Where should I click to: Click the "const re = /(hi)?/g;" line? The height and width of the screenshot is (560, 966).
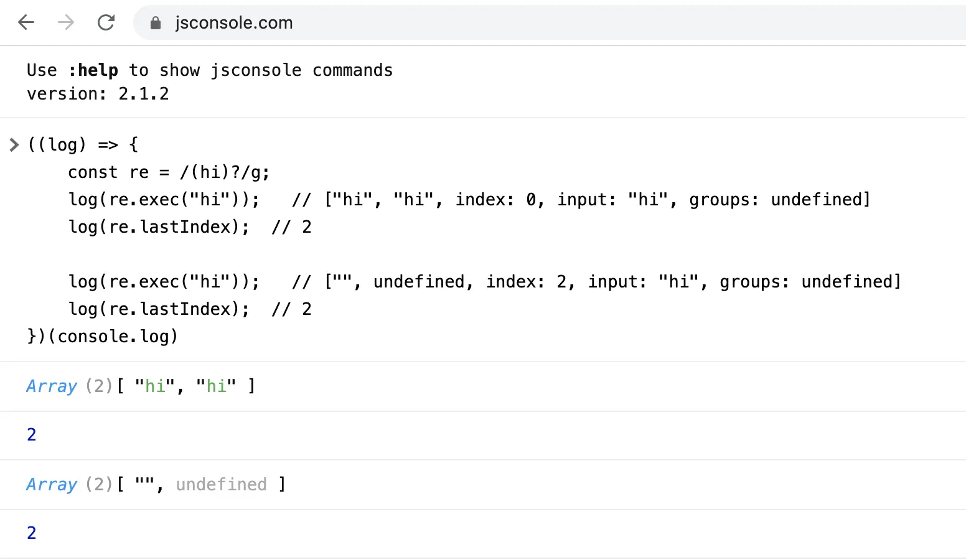coord(169,172)
